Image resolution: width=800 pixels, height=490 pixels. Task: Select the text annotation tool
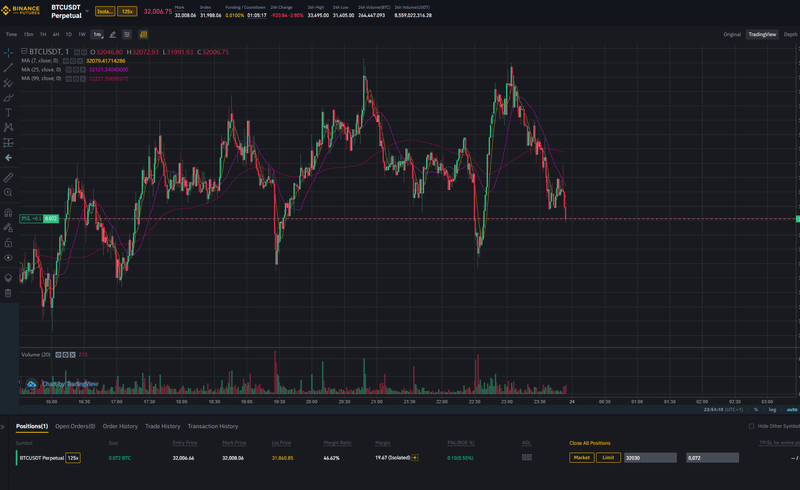[8, 112]
